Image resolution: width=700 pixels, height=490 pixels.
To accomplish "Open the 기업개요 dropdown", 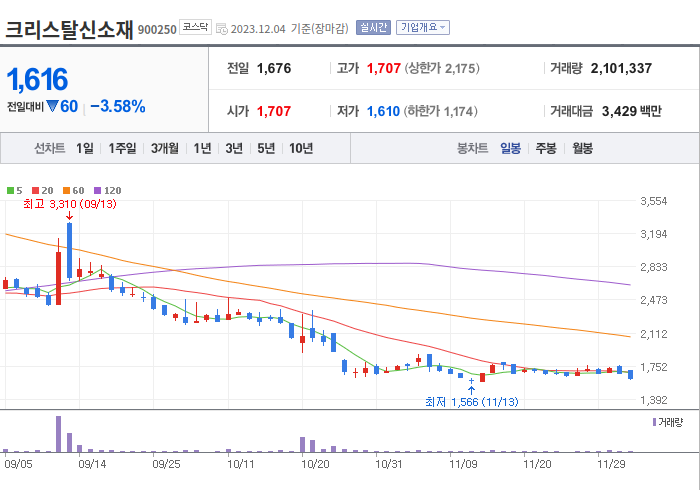I will tap(423, 28).
